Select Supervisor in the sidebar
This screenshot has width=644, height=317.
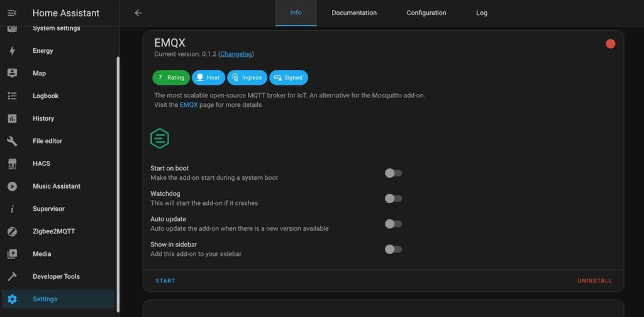[58, 209]
